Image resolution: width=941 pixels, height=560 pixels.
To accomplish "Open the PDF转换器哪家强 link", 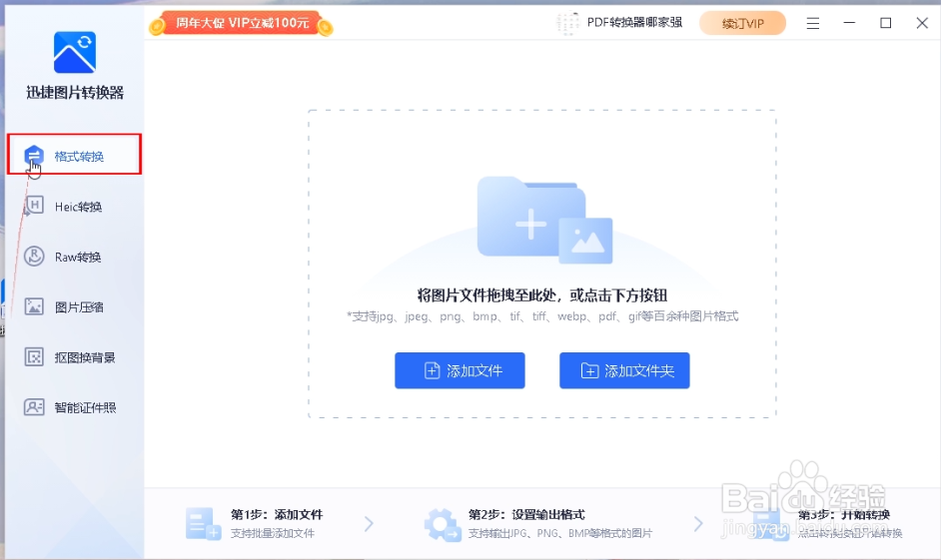I will pyautogui.click(x=634, y=23).
